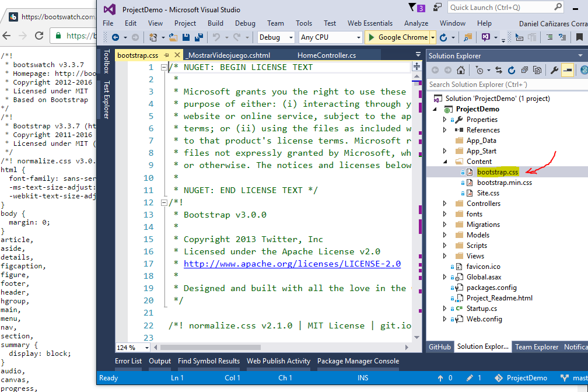588x392 pixels.
Task: Click the Quick Launch search box
Action: point(506,8)
